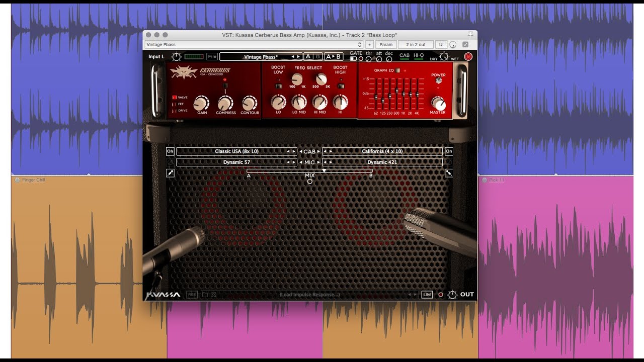Click the red power button at top right

tap(468, 57)
